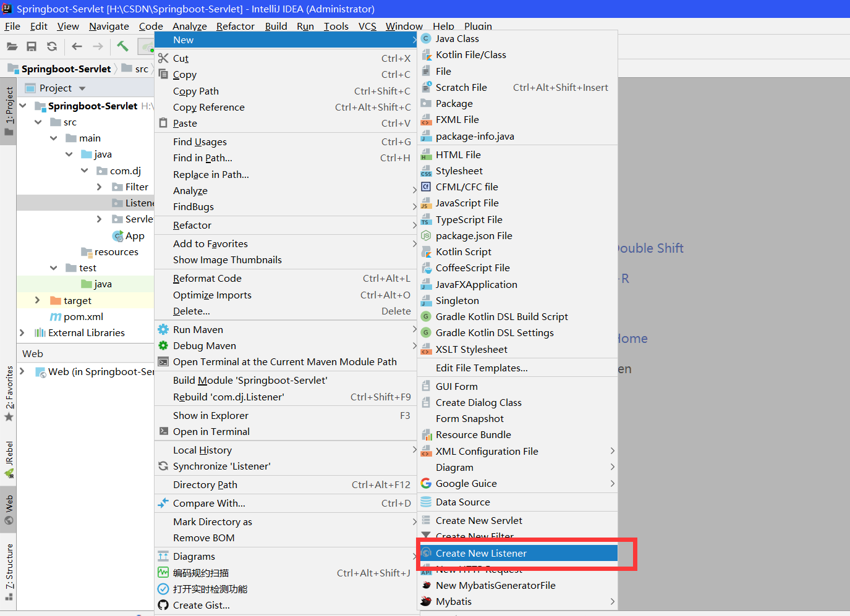This screenshot has width=850, height=616.
Task: Collapse the main folder node
Action: [54, 138]
